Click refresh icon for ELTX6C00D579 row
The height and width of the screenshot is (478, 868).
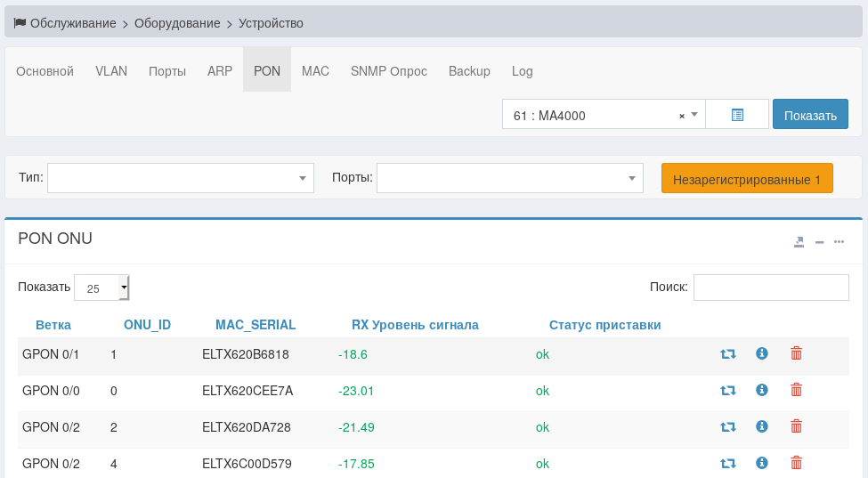coord(727,463)
